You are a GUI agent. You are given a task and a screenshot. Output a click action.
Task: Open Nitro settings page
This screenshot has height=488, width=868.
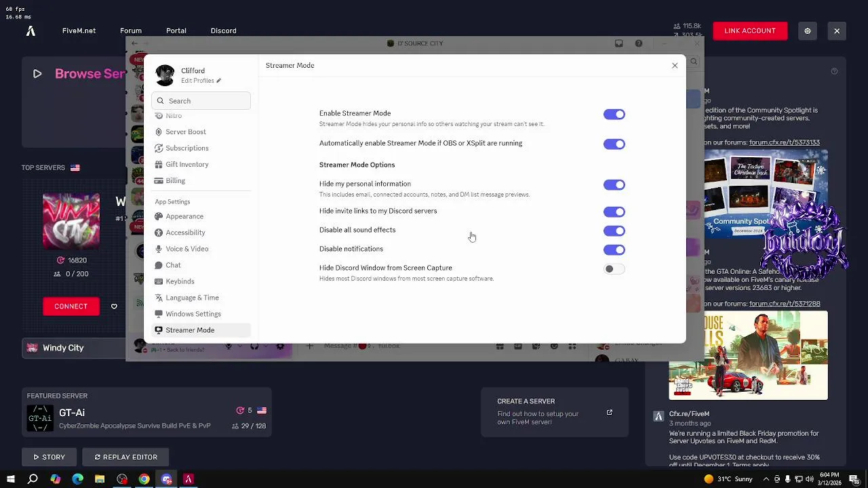(x=201, y=116)
